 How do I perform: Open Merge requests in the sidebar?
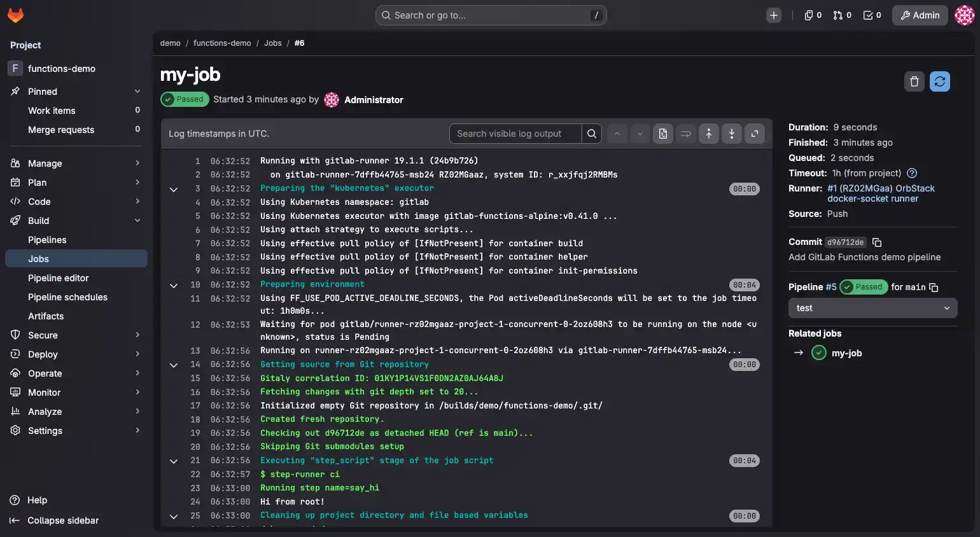pyautogui.click(x=76, y=130)
